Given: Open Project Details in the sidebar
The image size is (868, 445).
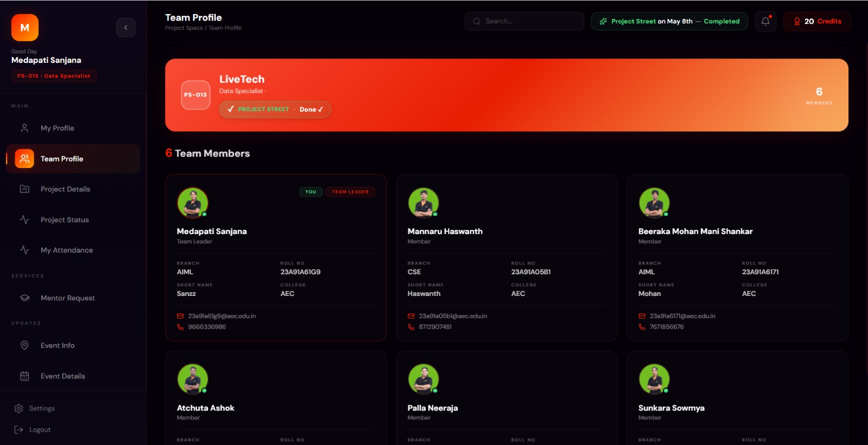Looking at the screenshot, I should coord(73,189).
